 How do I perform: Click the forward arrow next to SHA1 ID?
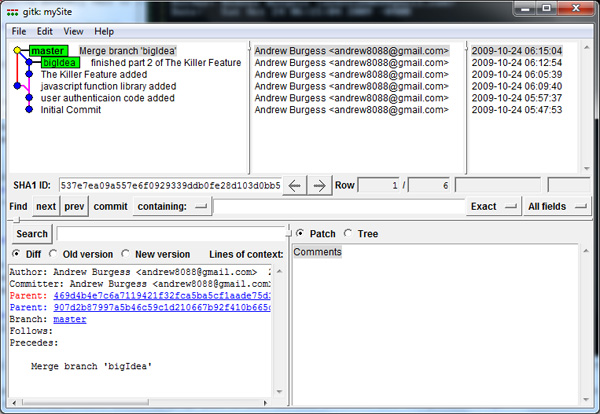pyautogui.click(x=319, y=186)
